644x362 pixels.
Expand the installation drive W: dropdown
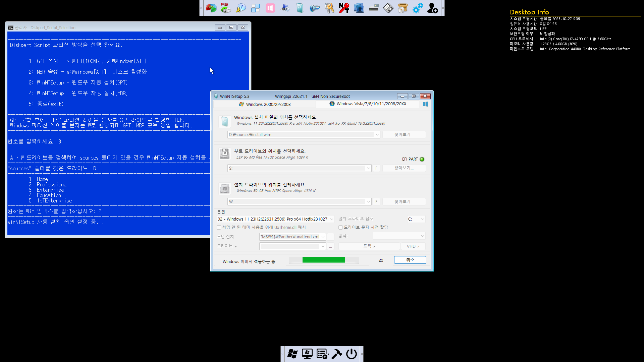368,202
